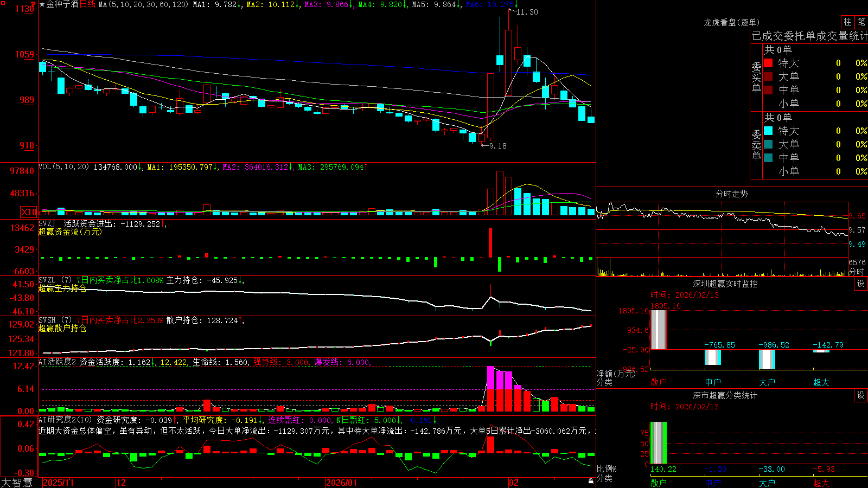The image size is (868, 488).
Task: Click the VOL(5,10,20) indicator label
Action: (x=63, y=167)
